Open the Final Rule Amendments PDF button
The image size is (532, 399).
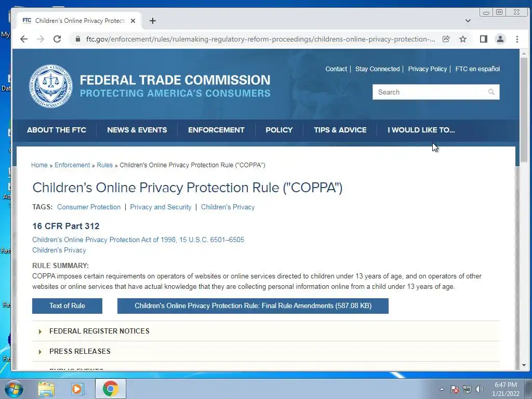253,305
